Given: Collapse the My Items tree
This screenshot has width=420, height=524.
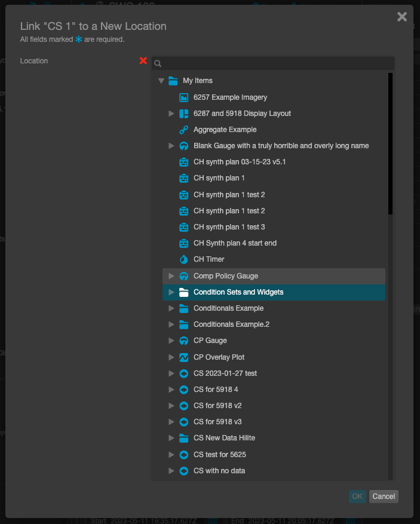Looking at the screenshot, I should [161, 80].
